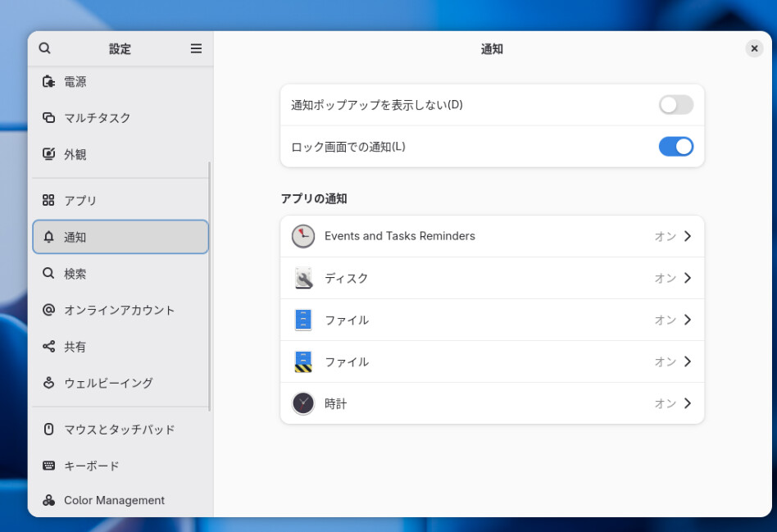Enable 通知ポップアップを表示しない switch
The image size is (777, 532).
click(675, 105)
